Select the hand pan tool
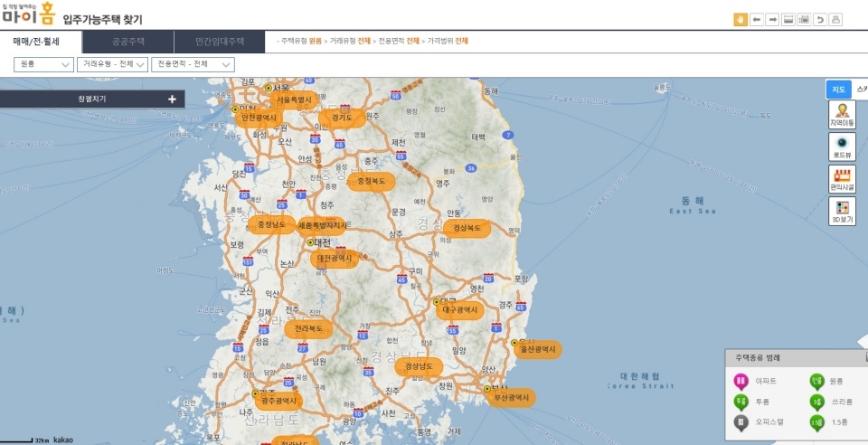 pos(741,20)
